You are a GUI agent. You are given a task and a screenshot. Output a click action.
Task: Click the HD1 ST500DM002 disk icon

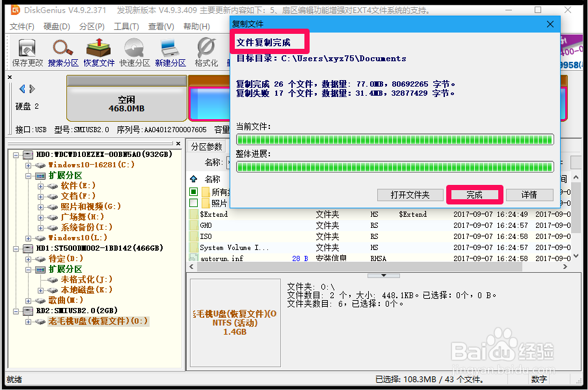(x=28, y=249)
